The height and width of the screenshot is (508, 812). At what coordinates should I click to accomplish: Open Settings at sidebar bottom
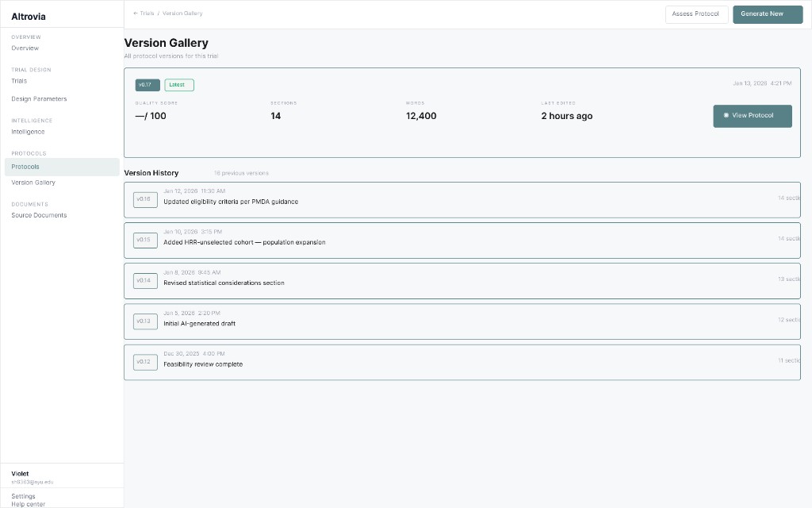[x=23, y=495]
